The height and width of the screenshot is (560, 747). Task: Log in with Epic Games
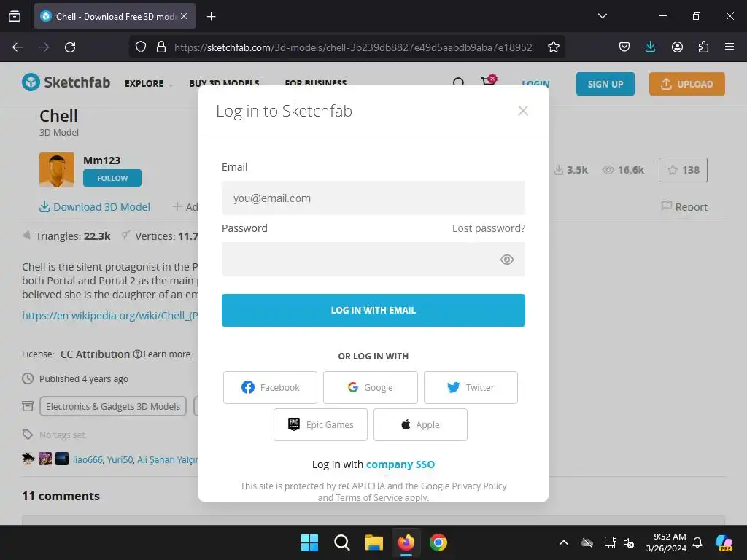pyautogui.click(x=320, y=425)
